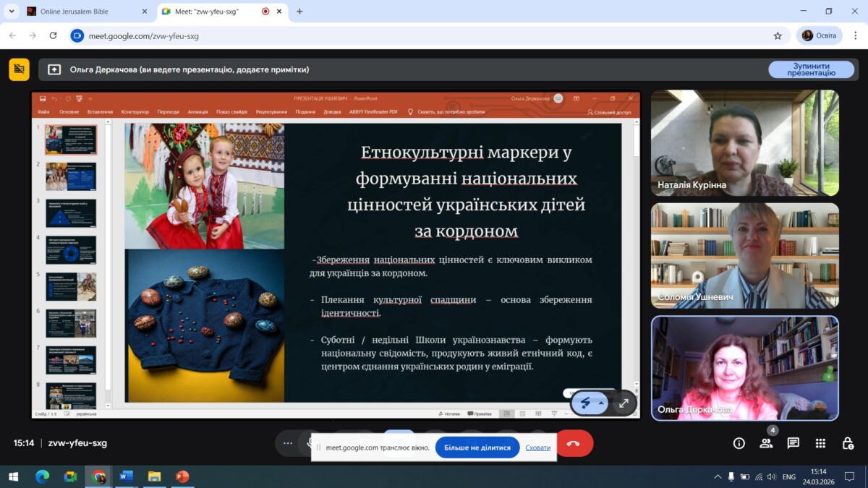Open more options three-dot menu in call bar
Viewport: 868px width, 488px height.
pyautogui.click(x=288, y=443)
